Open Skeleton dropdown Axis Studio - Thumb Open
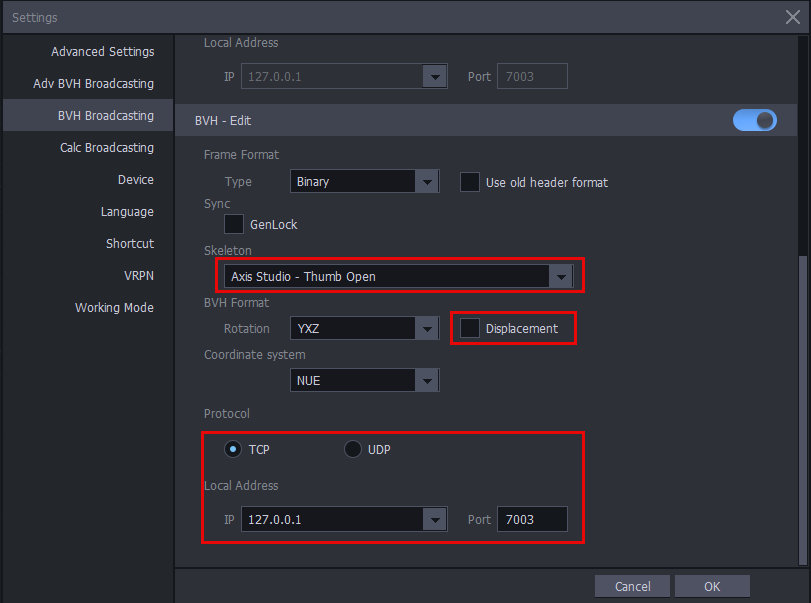Viewport: 811px width, 603px height. pyautogui.click(x=399, y=276)
